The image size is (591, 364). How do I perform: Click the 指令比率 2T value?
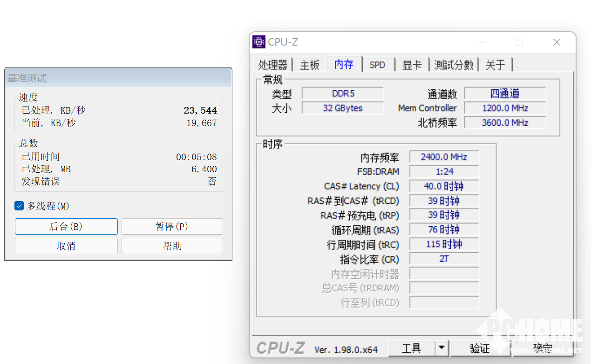click(444, 259)
